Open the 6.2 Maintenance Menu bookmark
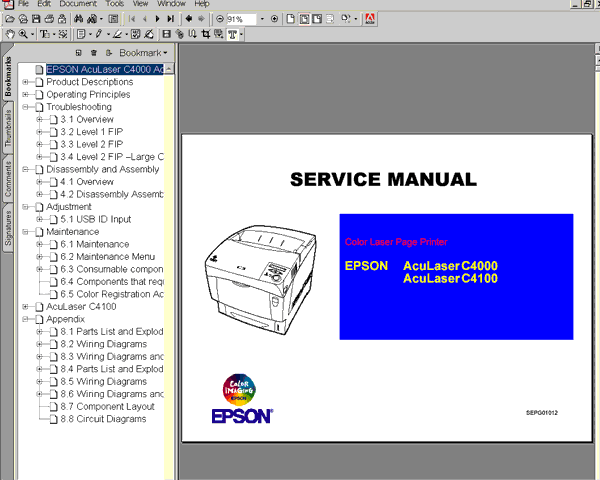 pos(108,257)
